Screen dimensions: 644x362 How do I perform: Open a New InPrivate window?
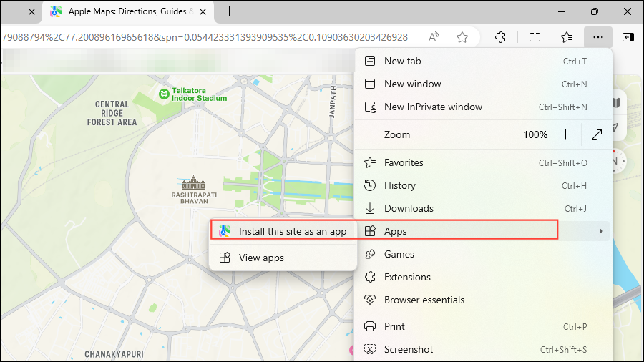coord(483,107)
